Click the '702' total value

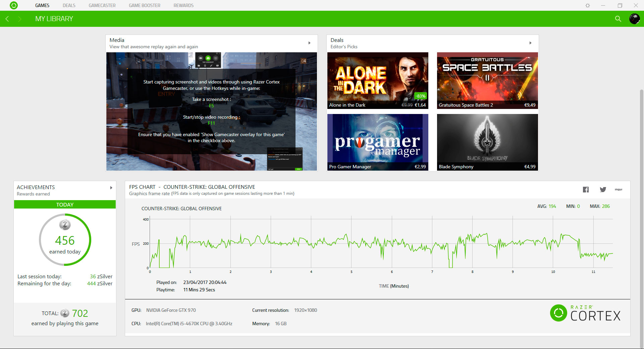(x=80, y=313)
